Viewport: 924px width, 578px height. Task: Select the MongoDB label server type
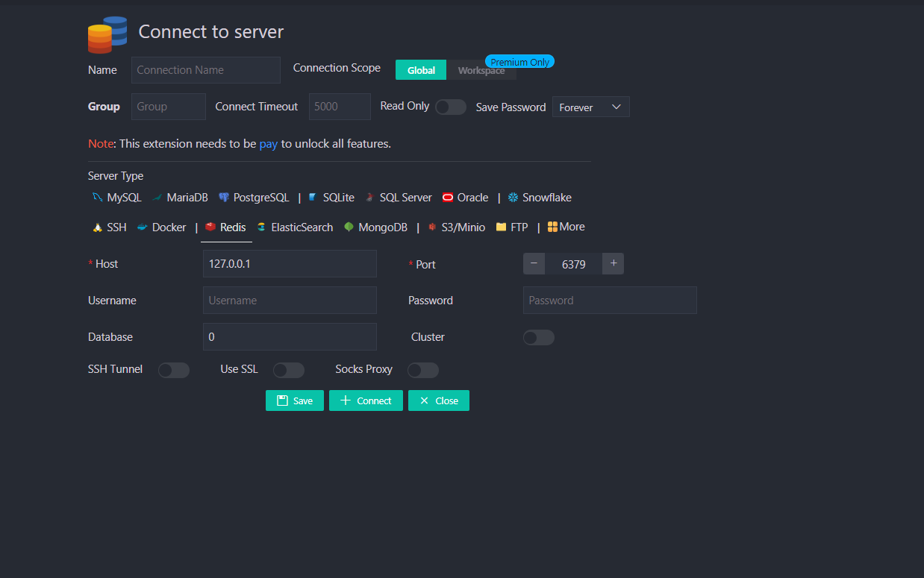(383, 227)
